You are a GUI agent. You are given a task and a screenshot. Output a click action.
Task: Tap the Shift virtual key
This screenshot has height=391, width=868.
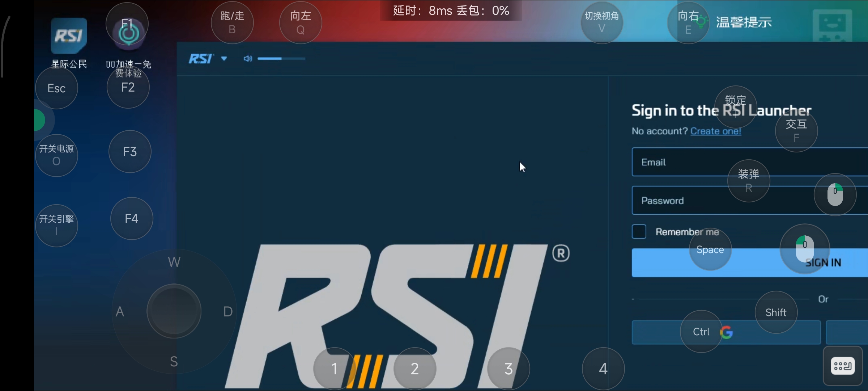[x=776, y=312]
